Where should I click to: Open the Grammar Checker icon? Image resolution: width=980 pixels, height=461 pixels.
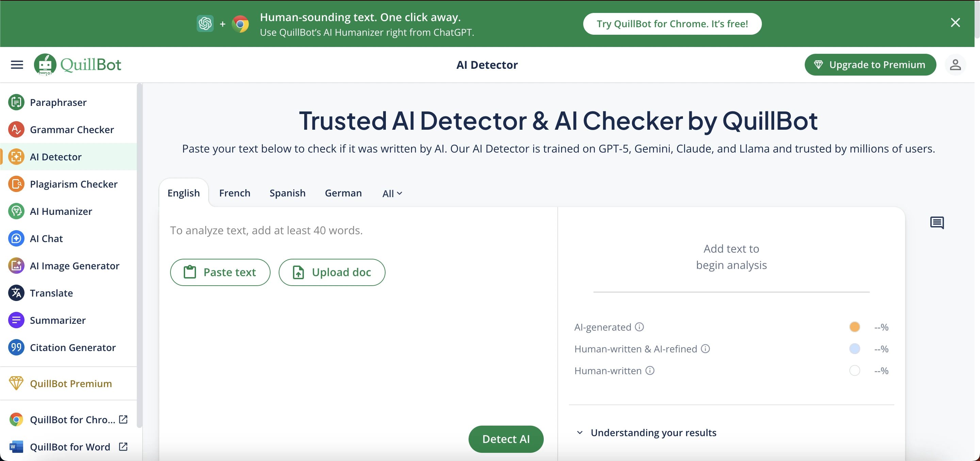[16, 129]
